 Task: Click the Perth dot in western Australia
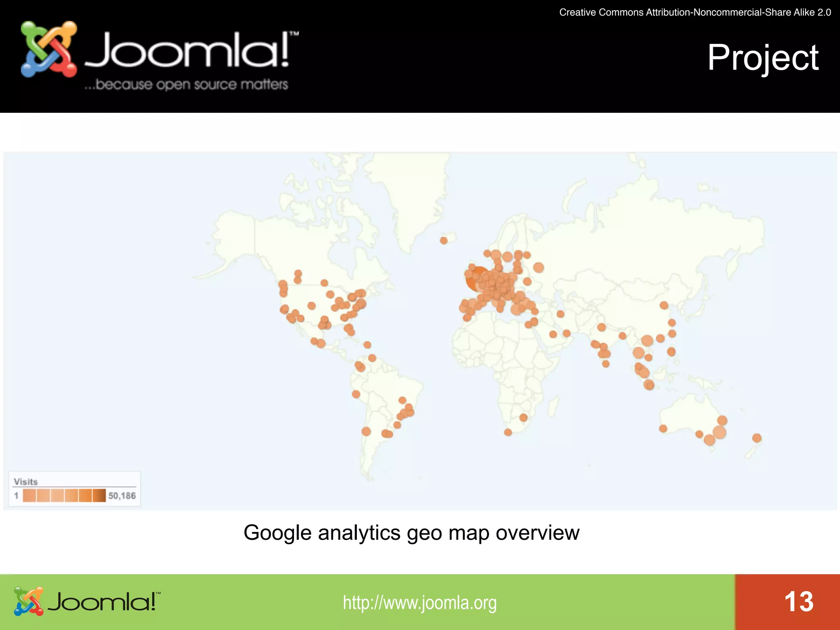(663, 429)
